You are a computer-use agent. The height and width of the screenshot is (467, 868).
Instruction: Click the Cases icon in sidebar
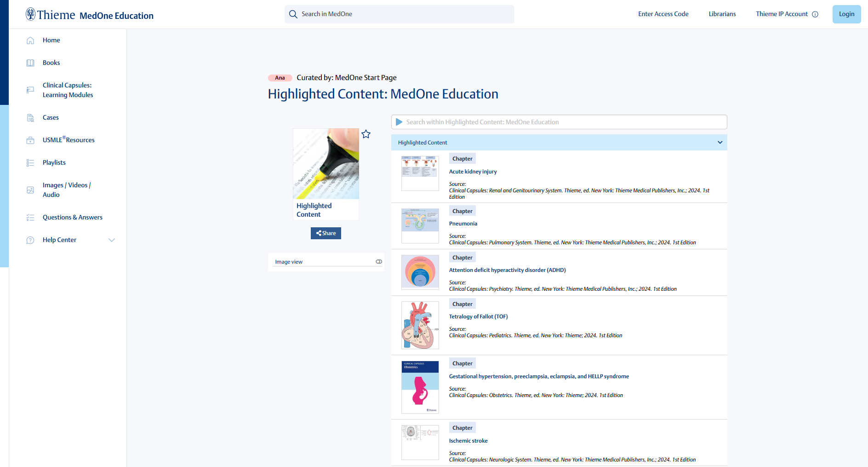pos(30,118)
